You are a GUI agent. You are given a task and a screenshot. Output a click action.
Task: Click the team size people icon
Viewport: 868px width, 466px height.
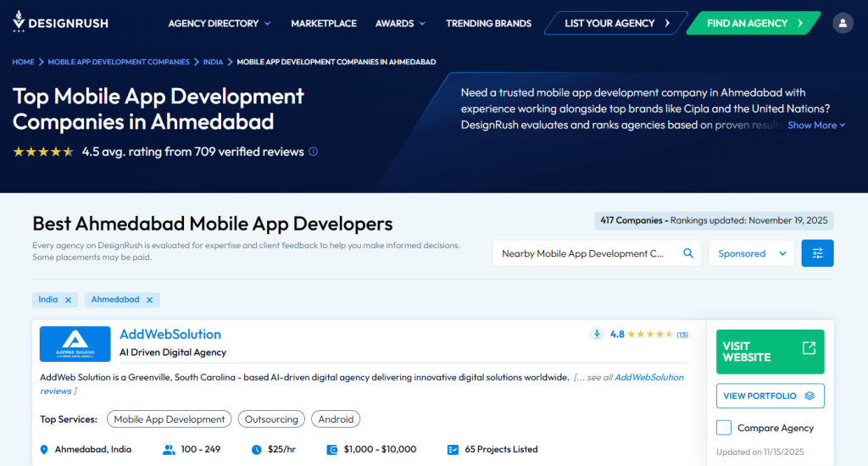[x=169, y=449]
